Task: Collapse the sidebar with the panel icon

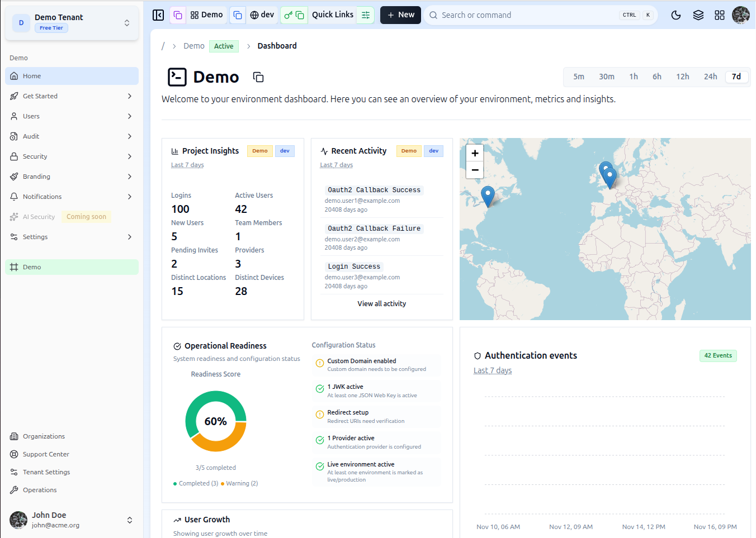Action: click(x=158, y=15)
